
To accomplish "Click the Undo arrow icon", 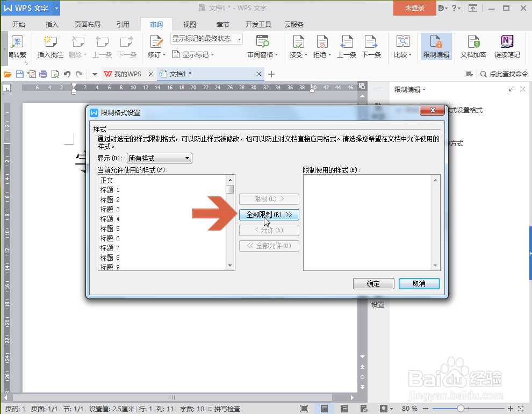I will pyautogui.click(x=67, y=74).
